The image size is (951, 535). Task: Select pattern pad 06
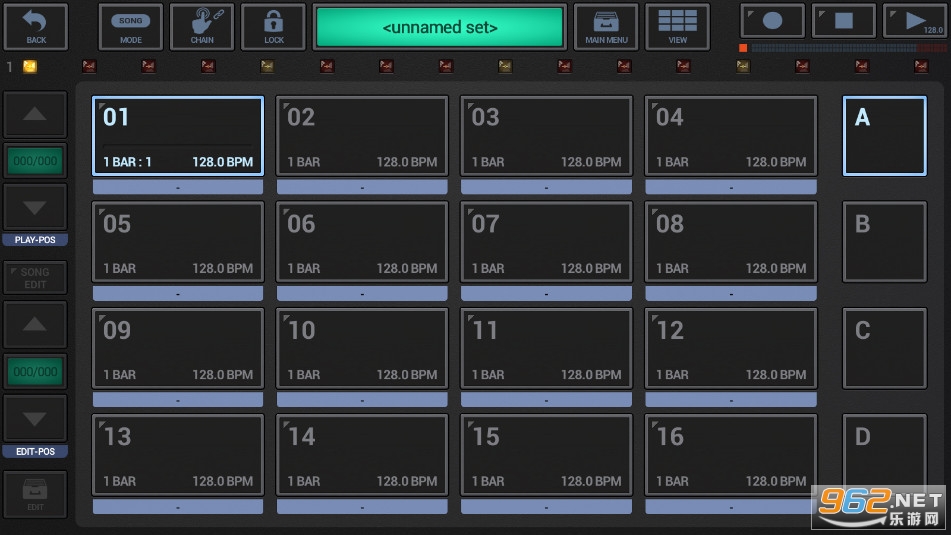tap(362, 242)
